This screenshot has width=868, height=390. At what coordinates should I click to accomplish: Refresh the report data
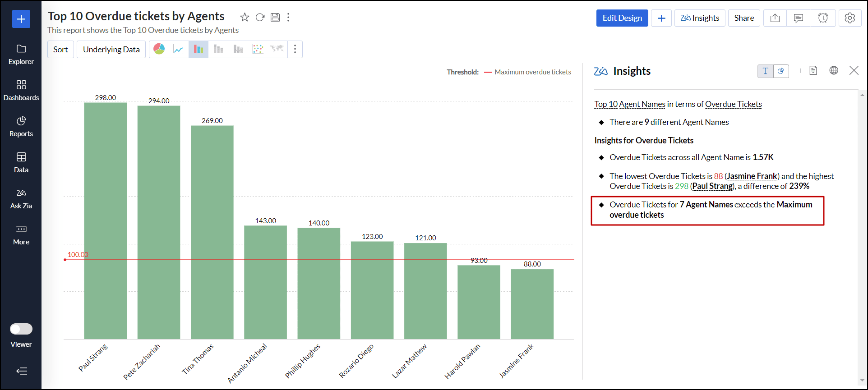click(260, 17)
